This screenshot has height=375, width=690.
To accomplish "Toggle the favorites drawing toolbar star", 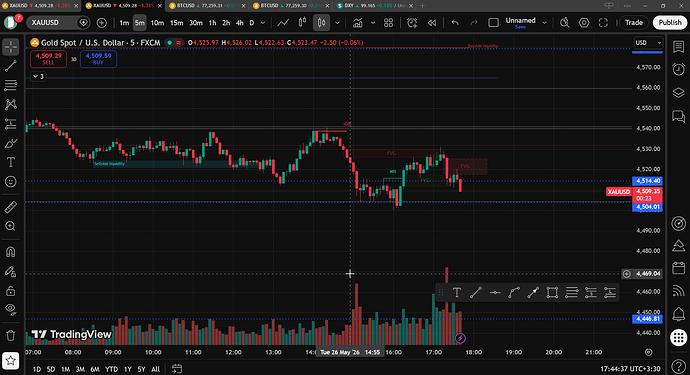I will pyautogui.click(x=11, y=360).
